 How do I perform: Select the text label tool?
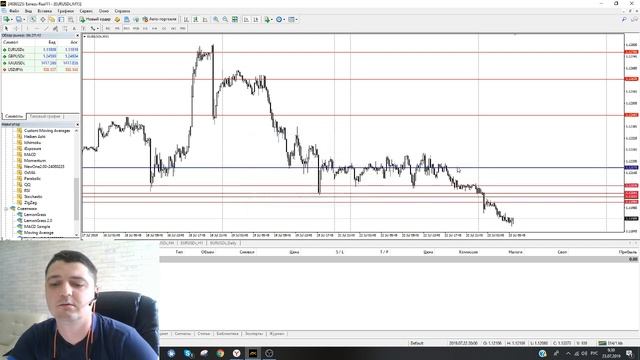[x=84, y=28]
